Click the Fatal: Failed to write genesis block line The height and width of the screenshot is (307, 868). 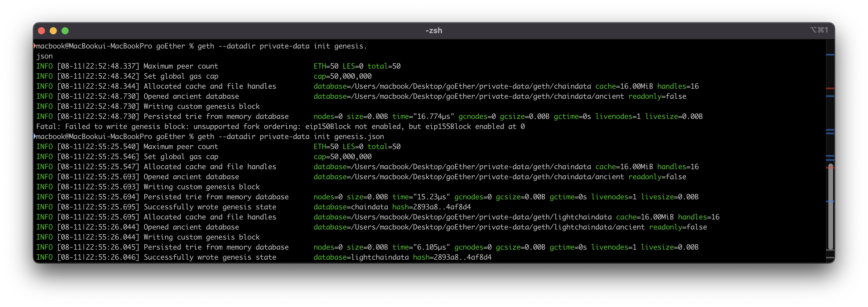(280, 126)
